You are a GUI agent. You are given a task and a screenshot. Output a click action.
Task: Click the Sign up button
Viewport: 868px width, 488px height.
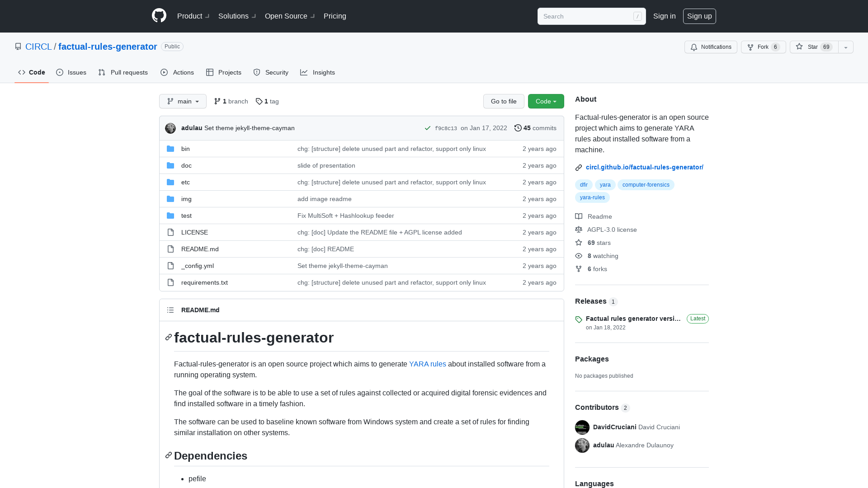(x=699, y=16)
